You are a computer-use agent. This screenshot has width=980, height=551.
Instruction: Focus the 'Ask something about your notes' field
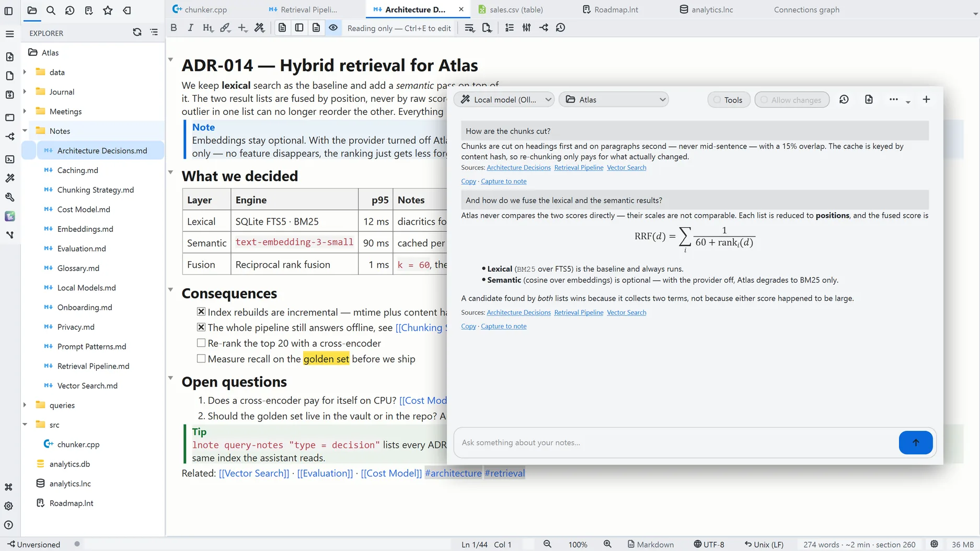click(676, 442)
